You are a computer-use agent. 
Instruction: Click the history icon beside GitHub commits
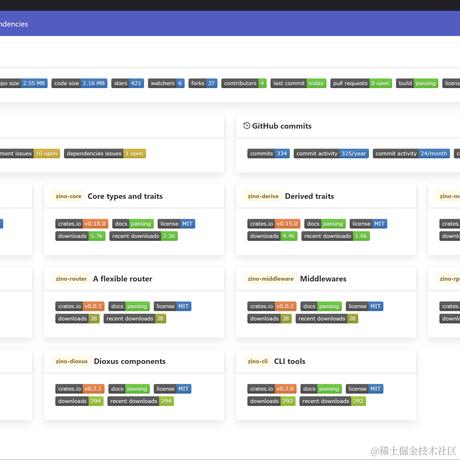(x=246, y=126)
